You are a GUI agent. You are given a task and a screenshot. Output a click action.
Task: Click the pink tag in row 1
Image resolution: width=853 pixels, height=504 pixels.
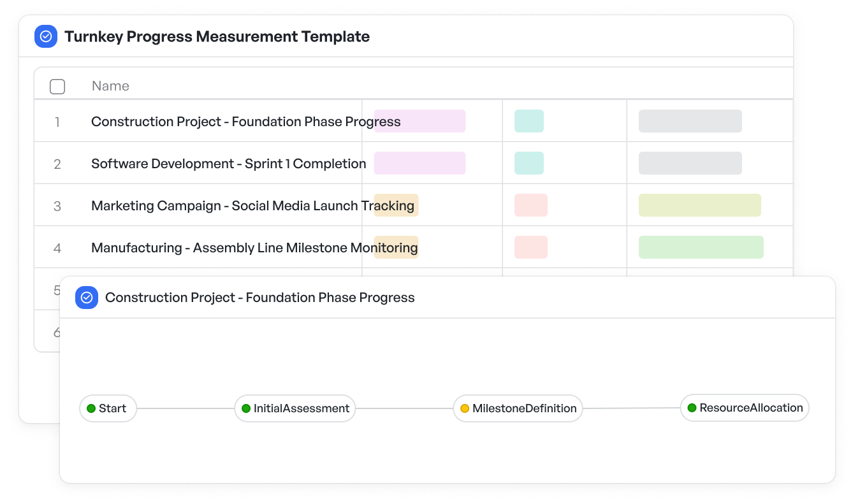419,121
